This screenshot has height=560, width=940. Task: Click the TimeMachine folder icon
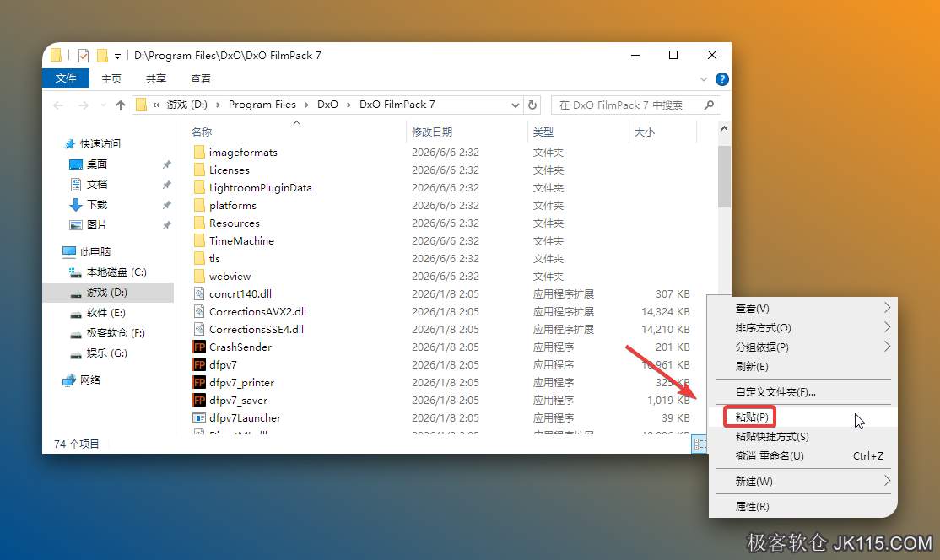coord(199,240)
